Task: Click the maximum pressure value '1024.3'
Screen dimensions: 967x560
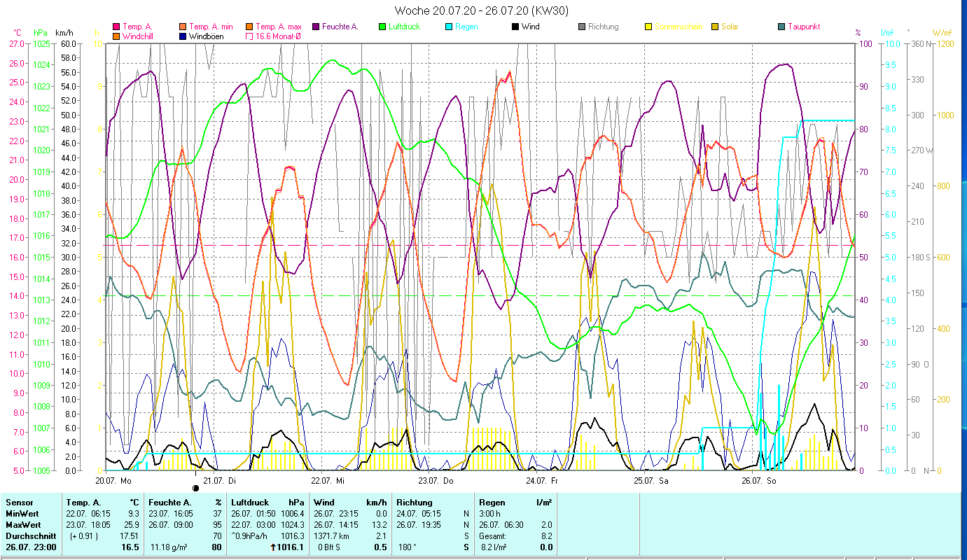Action: 292,525
